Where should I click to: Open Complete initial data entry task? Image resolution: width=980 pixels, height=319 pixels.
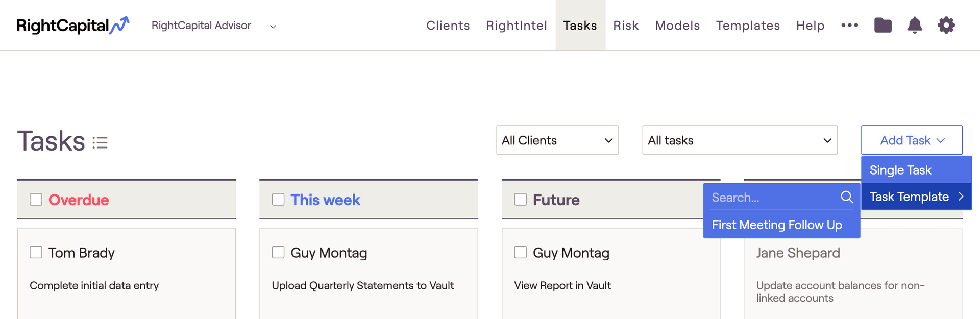(x=94, y=285)
